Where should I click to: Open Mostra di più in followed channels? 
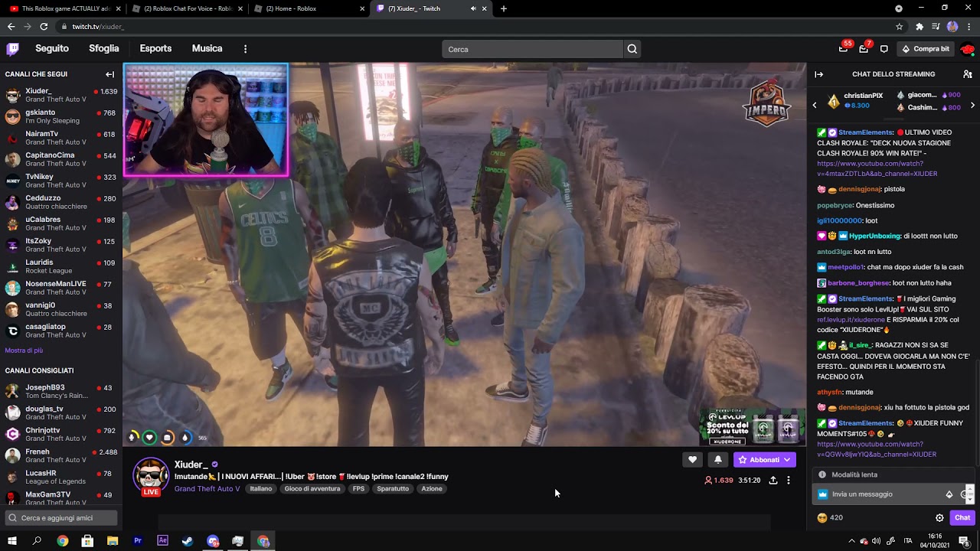(24, 350)
